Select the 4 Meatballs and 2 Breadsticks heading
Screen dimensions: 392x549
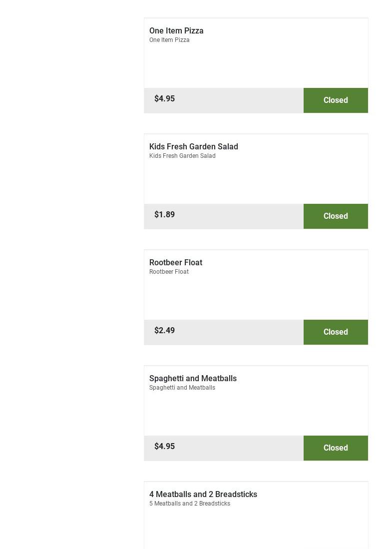203,494
